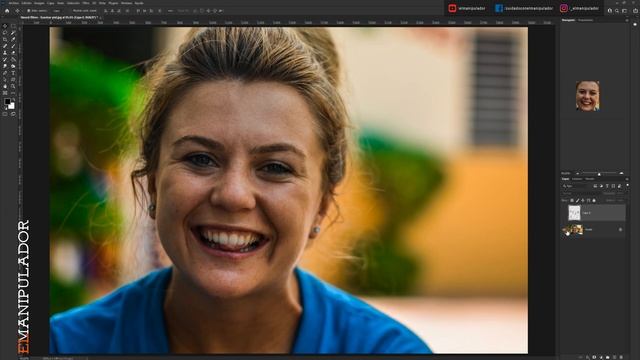Switch to the Navegador tab

(x=568, y=20)
